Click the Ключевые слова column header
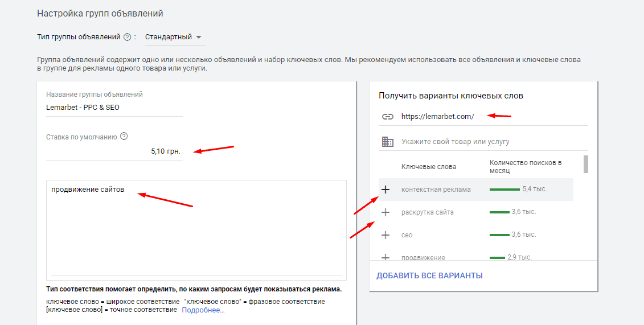 click(x=429, y=167)
